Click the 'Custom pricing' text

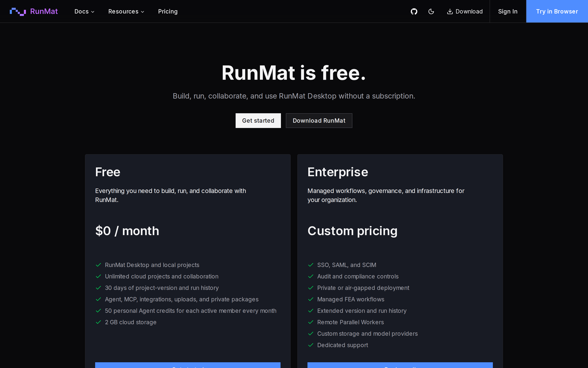[353, 231]
